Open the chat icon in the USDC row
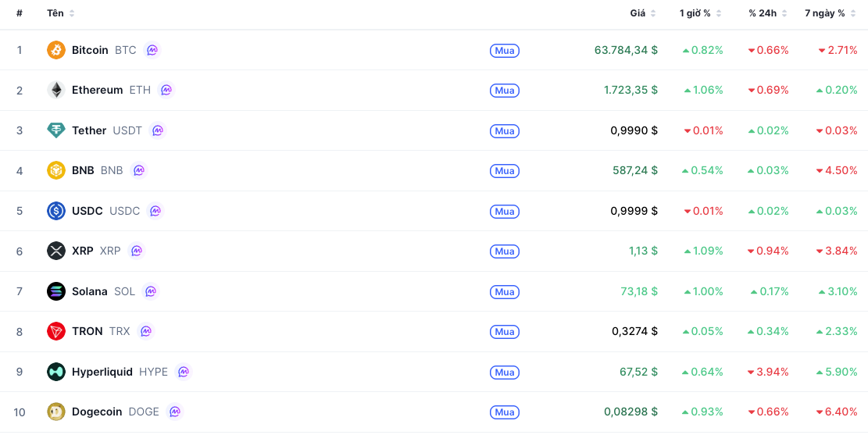 coord(155,211)
